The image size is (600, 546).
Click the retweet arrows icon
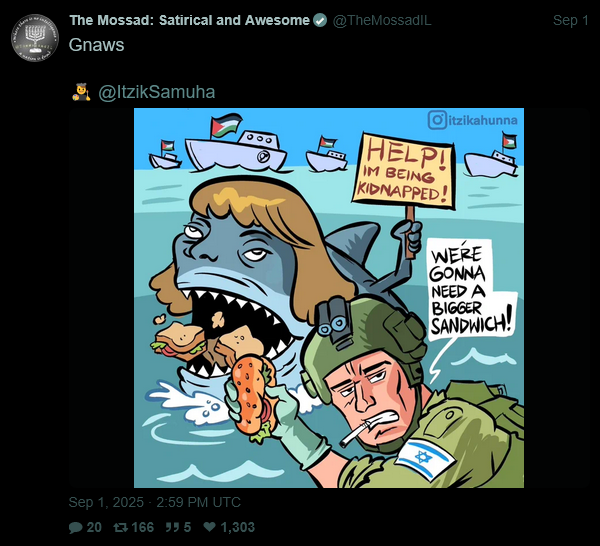[x=121, y=527]
